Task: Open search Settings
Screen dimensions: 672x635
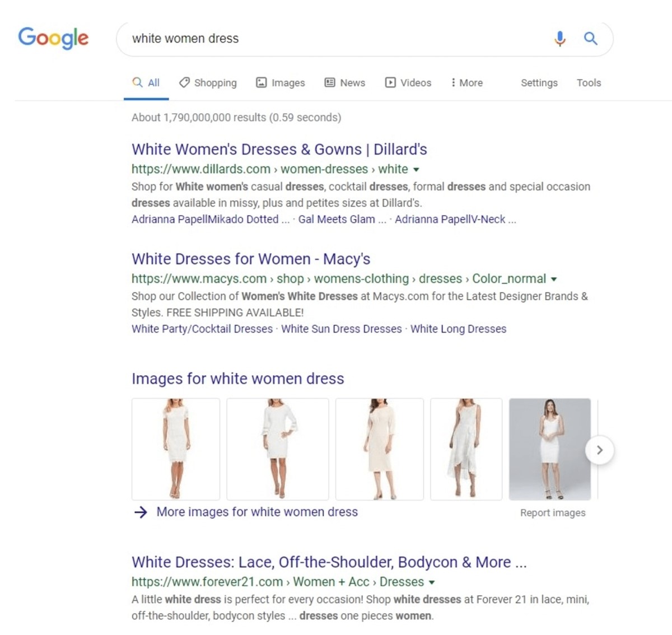Action: [539, 83]
